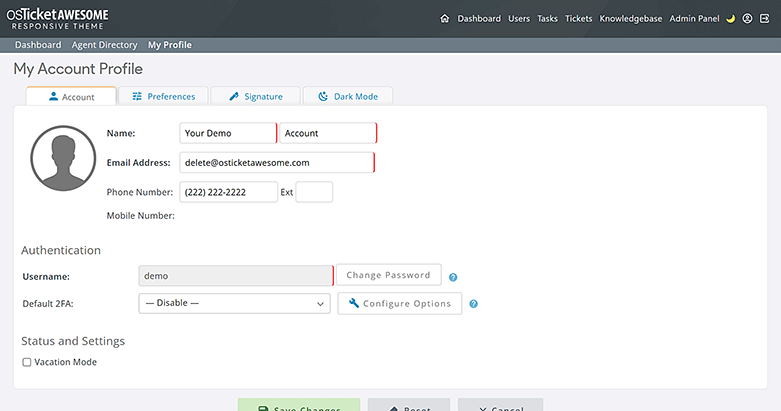This screenshot has width=781, height=411.
Task: Click the help icon beside Change Password
Action: click(x=453, y=277)
